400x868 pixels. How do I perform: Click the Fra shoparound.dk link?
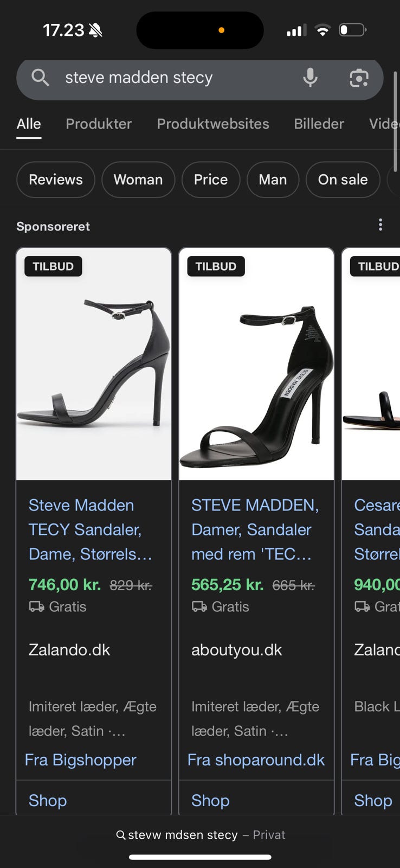click(256, 759)
